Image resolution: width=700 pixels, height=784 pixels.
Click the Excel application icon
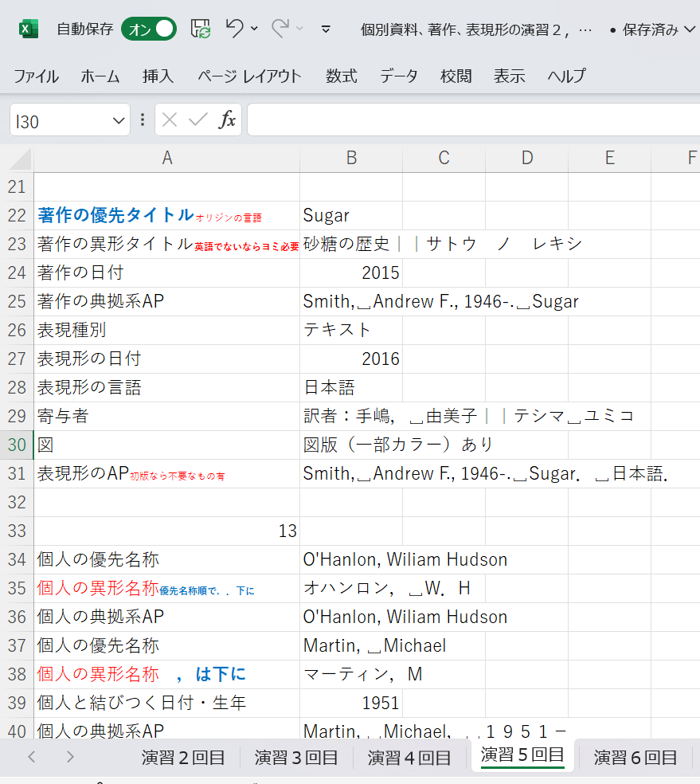pos(29,29)
